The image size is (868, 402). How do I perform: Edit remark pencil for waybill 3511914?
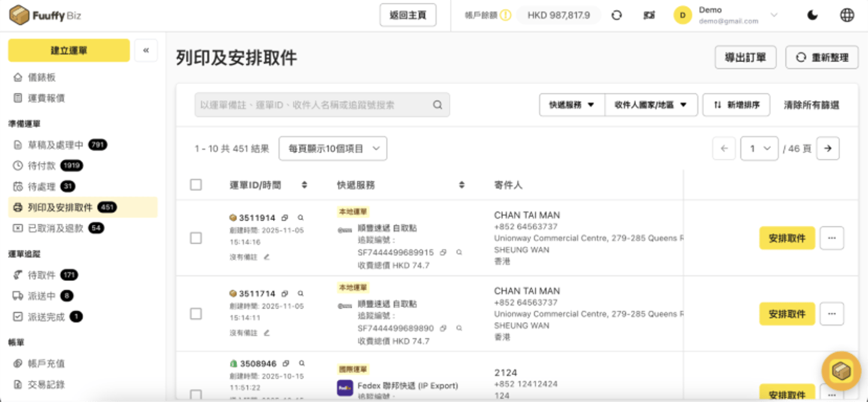pyautogui.click(x=266, y=257)
